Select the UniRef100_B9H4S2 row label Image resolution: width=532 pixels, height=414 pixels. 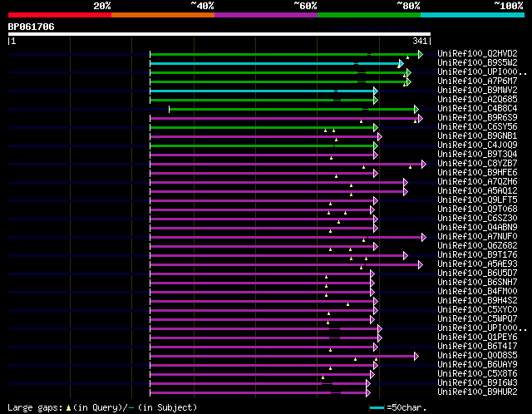click(477, 301)
